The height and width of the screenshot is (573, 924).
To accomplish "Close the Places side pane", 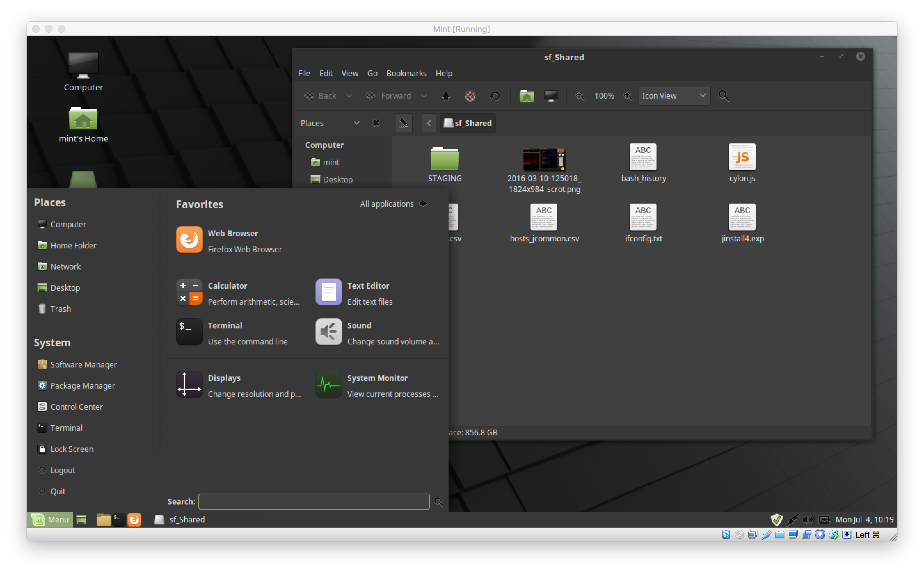I will pyautogui.click(x=376, y=123).
